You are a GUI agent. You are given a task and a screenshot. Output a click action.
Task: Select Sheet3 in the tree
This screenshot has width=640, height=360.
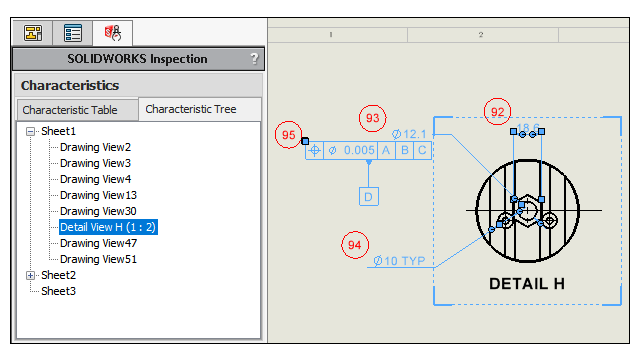coord(58,291)
